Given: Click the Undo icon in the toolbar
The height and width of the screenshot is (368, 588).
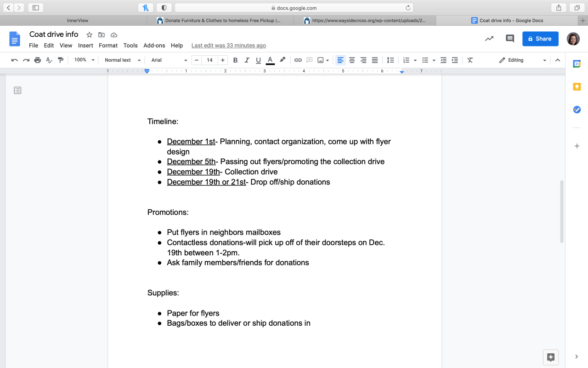Looking at the screenshot, I should click(x=15, y=60).
